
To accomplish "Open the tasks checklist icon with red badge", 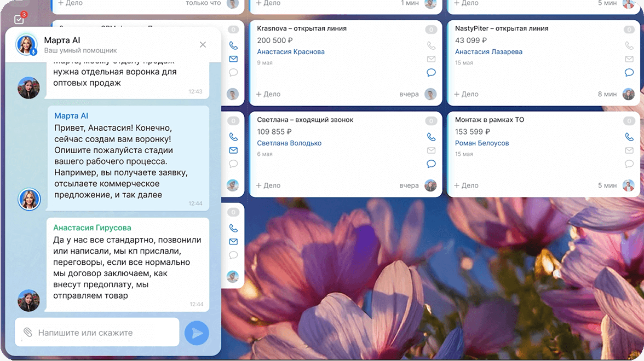I will [x=20, y=18].
